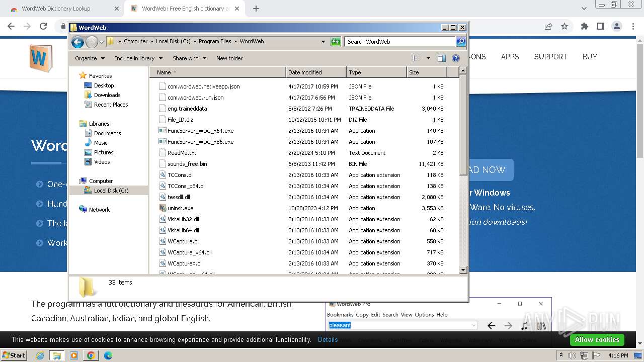Open Chrome extensions puzzle icon
This screenshot has height=362, width=644.
585,26
